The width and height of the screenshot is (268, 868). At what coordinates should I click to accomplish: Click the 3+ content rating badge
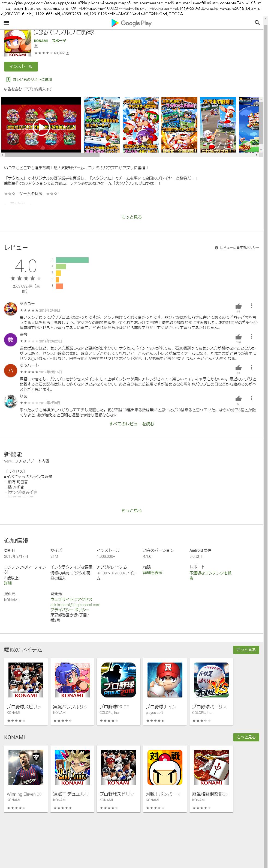[x=36, y=46]
